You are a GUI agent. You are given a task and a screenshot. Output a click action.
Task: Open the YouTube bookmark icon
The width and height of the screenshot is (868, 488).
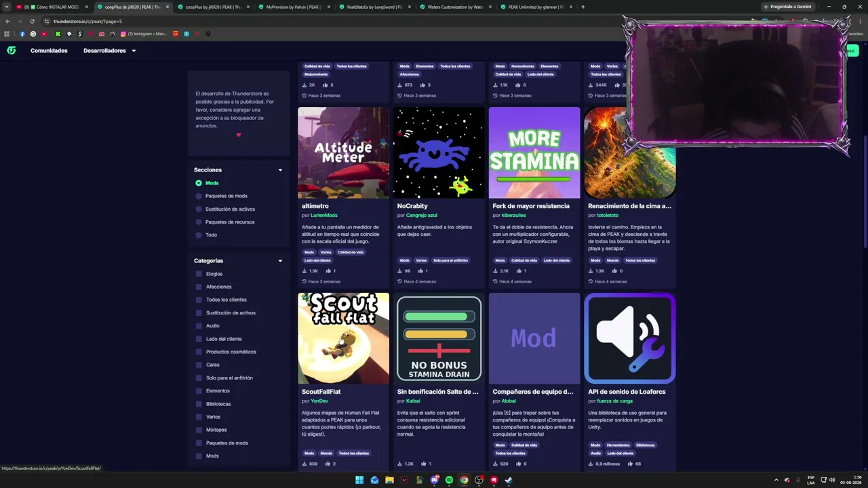point(44,34)
